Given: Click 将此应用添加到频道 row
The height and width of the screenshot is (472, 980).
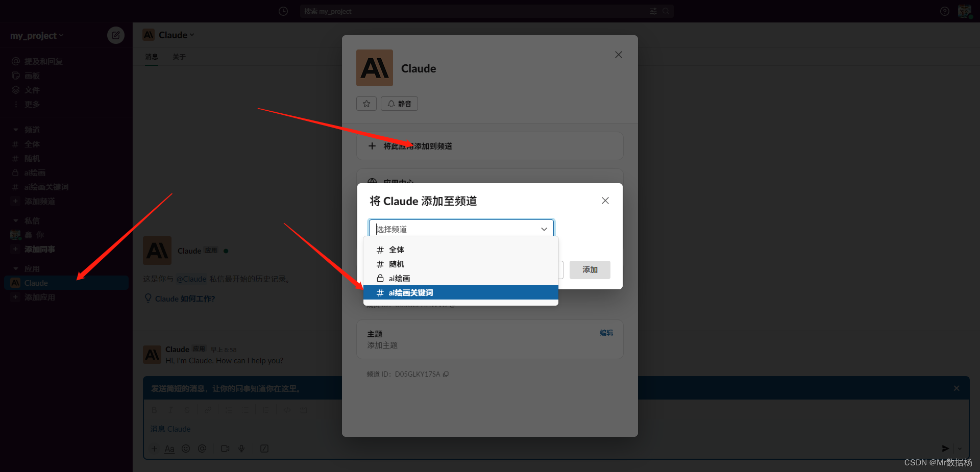Looking at the screenshot, I should pos(489,146).
